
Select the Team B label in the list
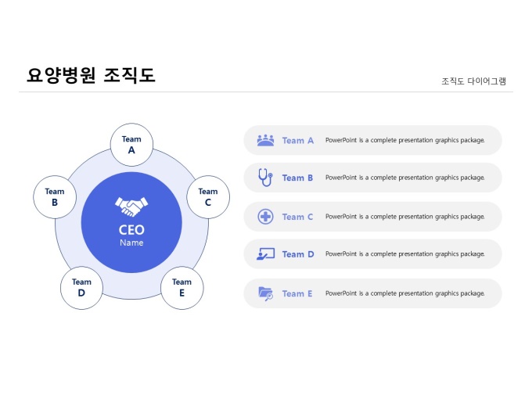pyautogui.click(x=297, y=178)
